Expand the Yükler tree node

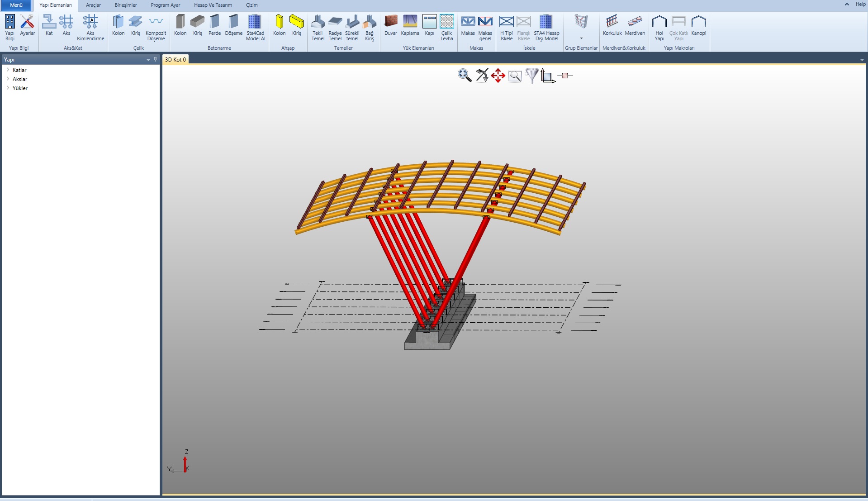click(8, 88)
